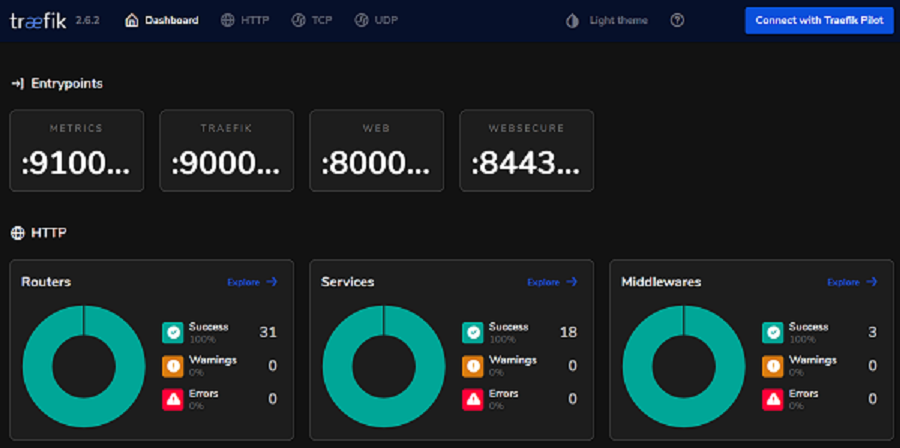Click the Traefik logo
Image resolution: width=900 pixels, height=448 pixels.
tap(38, 21)
